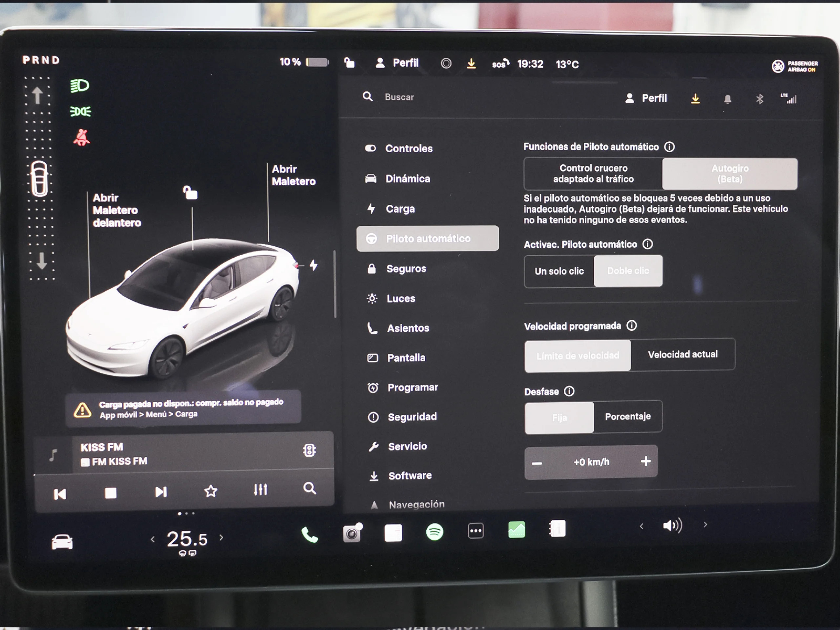
Task: Select Velocidad actual for programmed speed
Action: (x=682, y=354)
